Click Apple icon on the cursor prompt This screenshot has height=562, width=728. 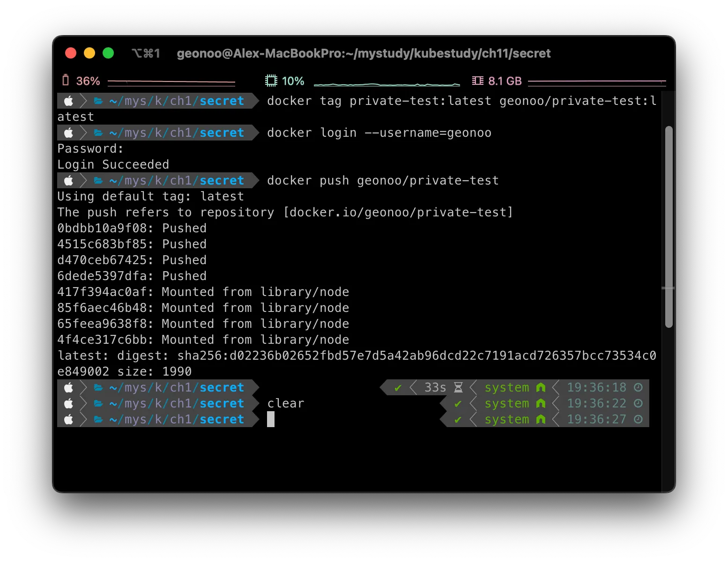coord(68,419)
